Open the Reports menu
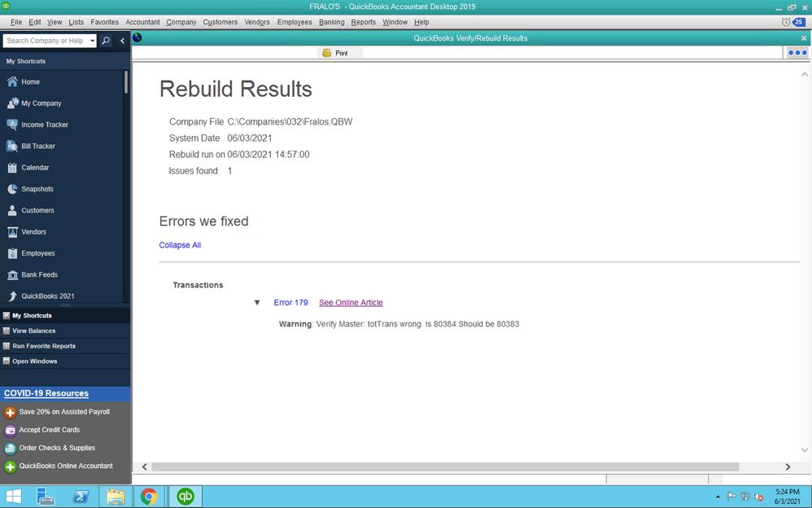812x508 pixels. coord(364,22)
